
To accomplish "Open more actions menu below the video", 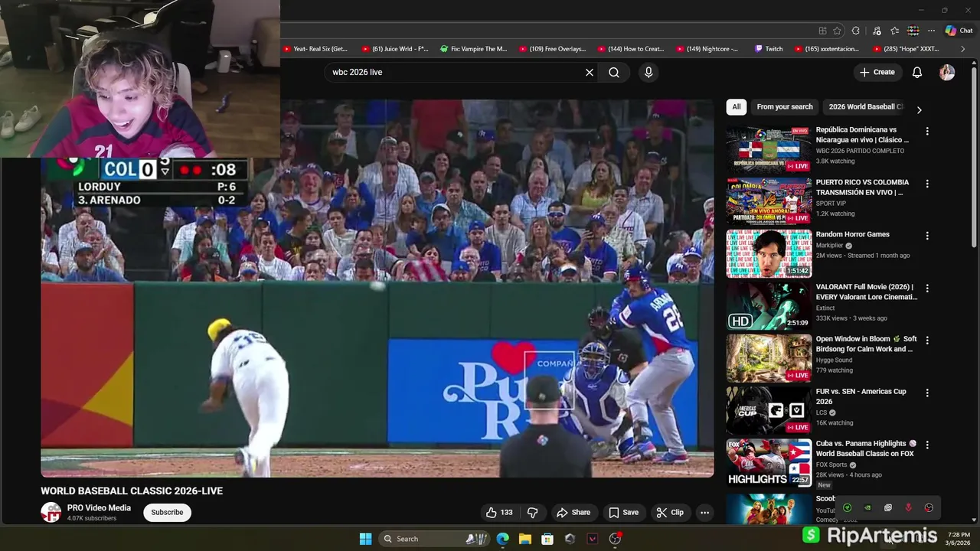I will click(705, 512).
